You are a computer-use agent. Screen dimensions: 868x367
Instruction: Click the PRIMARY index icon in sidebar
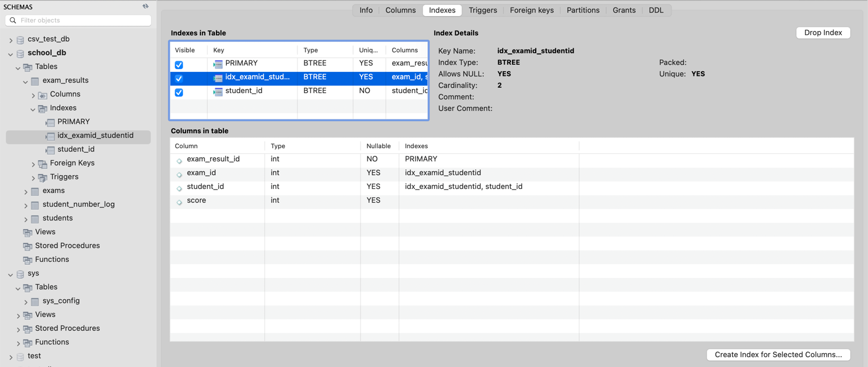tap(51, 122)
